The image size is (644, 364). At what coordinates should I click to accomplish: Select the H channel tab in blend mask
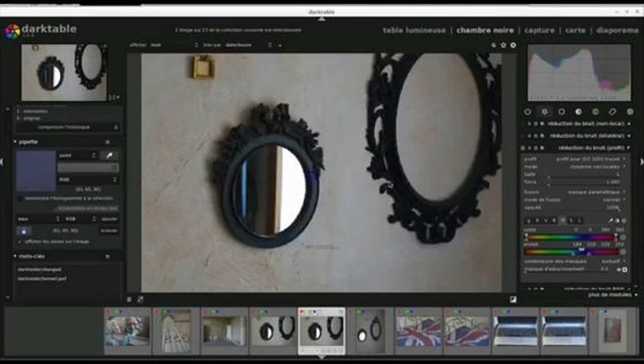pyautogui.click(x=563, y=221)
